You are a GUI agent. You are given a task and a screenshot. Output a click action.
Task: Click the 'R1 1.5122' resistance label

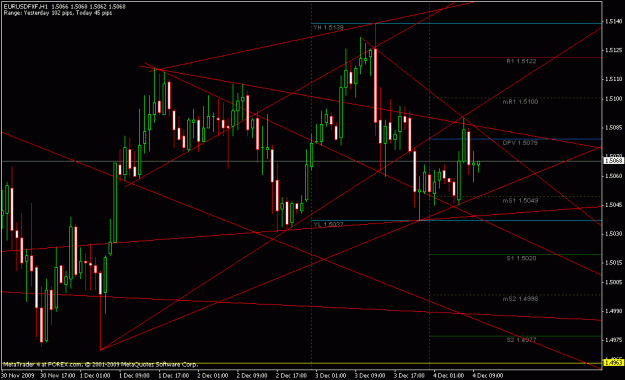pos(521,61)
